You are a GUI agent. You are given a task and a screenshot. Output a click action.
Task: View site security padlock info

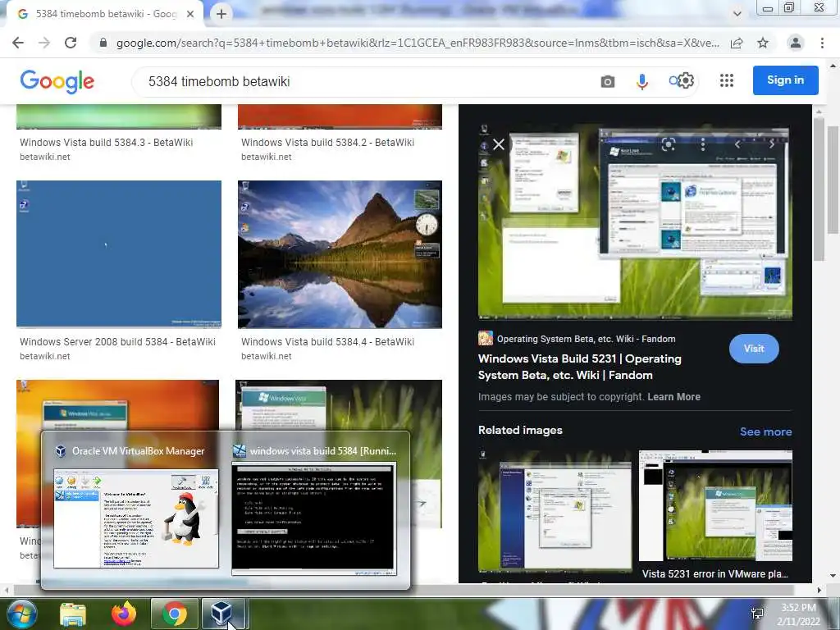tap(103, 43)
